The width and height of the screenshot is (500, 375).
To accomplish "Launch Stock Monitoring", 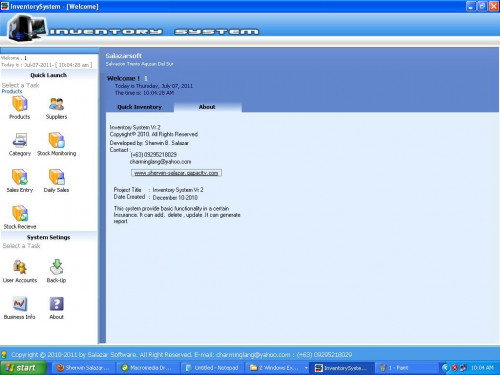I will tap(56, 140).
